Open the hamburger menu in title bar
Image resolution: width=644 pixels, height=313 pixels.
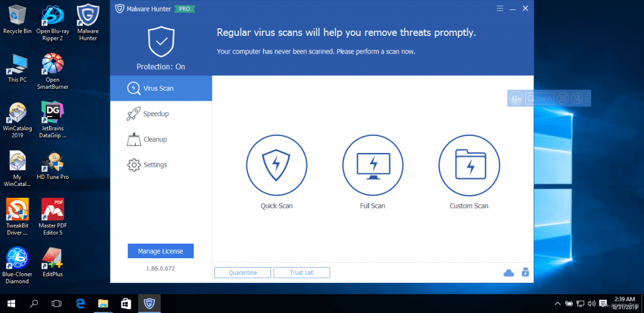tap(499, 9)
